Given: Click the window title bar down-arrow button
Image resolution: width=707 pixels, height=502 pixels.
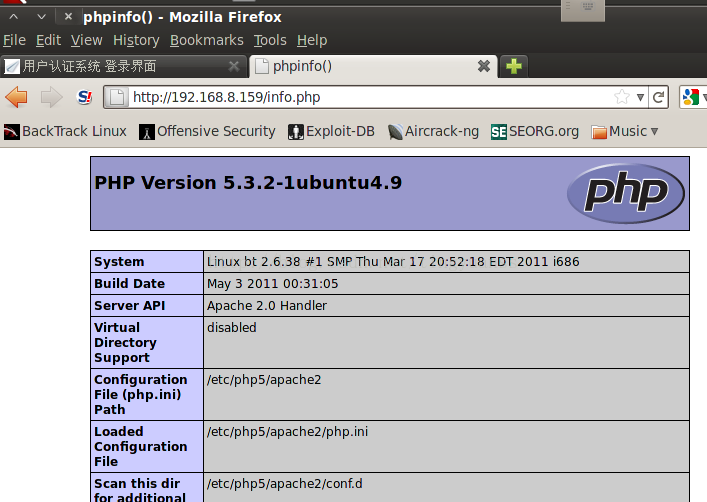Looking at the screenshot, I should click(41, 17).
